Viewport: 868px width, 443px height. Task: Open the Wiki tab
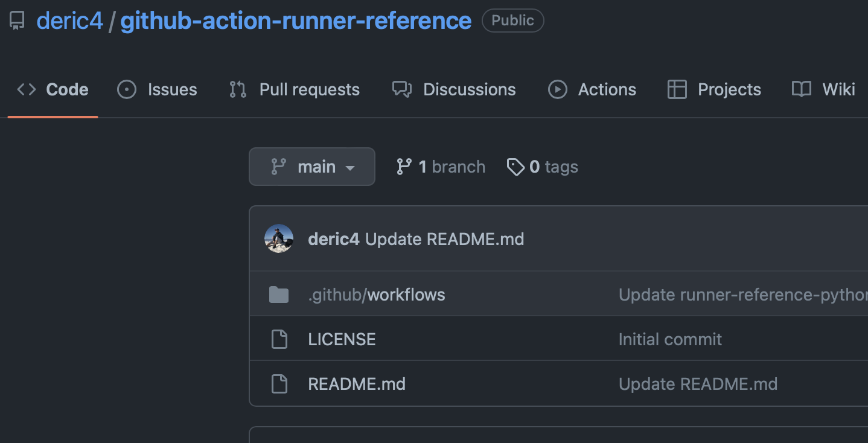click(x=823, y=90)
